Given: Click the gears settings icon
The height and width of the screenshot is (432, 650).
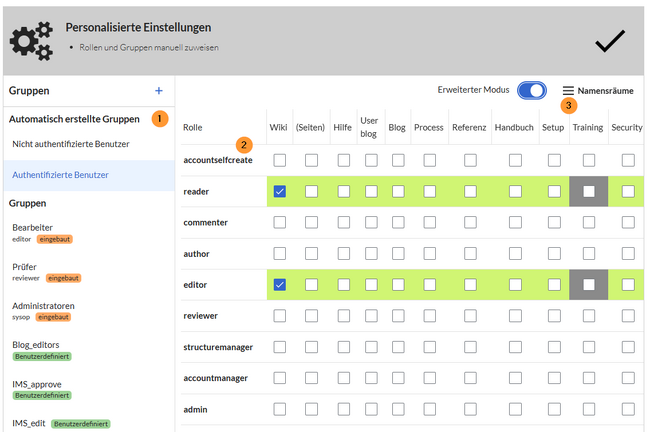Looking at the screenshot, I should click(31, 41).
